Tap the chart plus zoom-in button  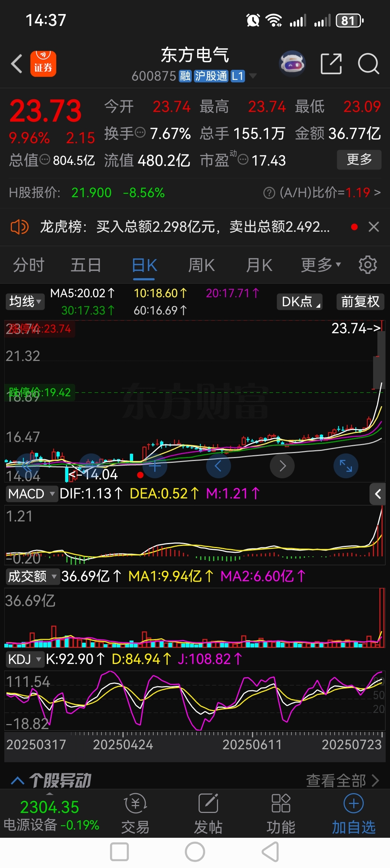coord(155,466)
